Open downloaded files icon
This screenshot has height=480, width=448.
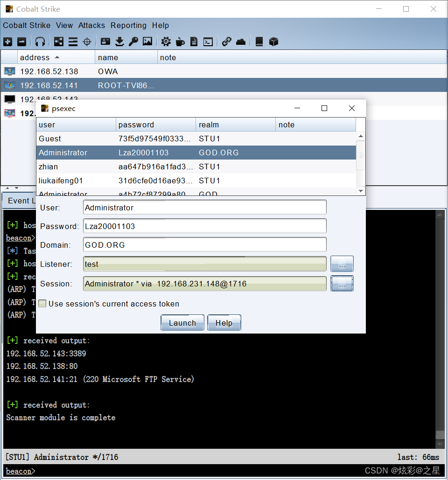120,42
